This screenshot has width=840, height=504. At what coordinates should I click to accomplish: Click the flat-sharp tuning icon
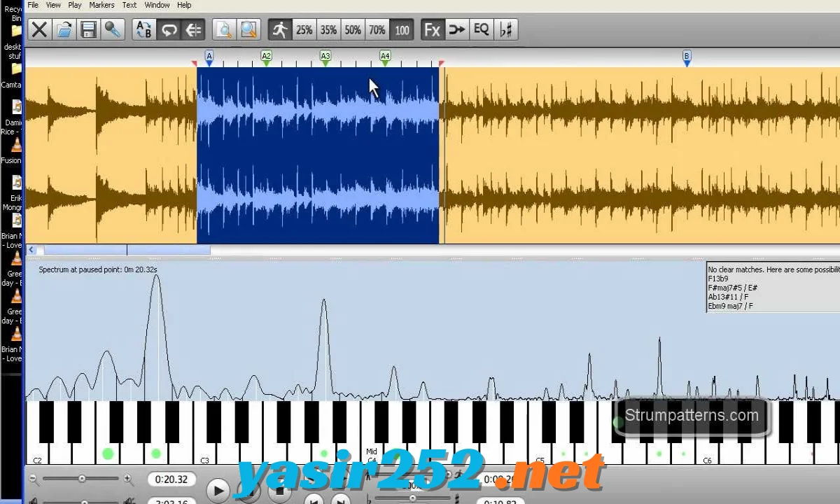pos(505,29)
